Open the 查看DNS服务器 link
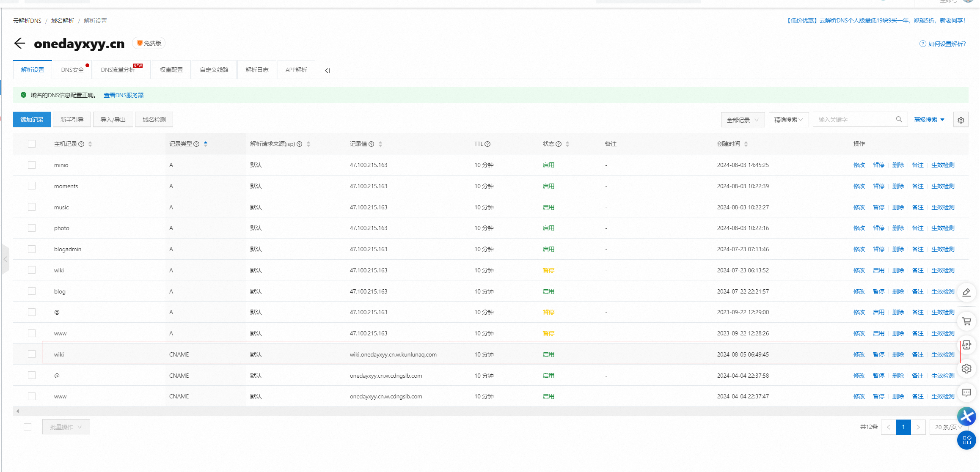 click(x=124, y=95)
